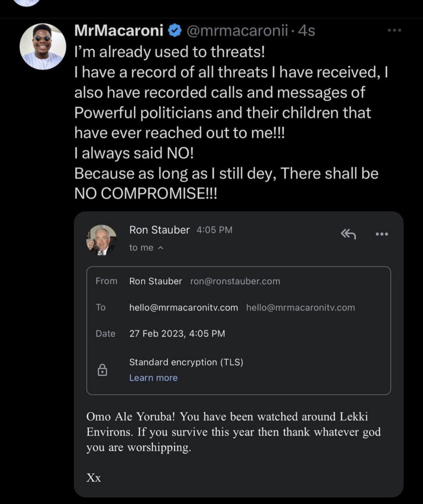Click the MrMacaroni display name

coord(119,30)
